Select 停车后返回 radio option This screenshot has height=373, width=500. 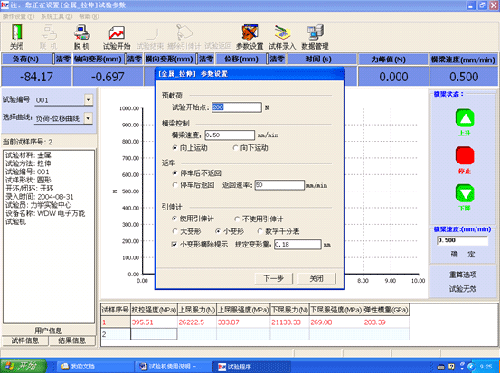coord(175,185)
